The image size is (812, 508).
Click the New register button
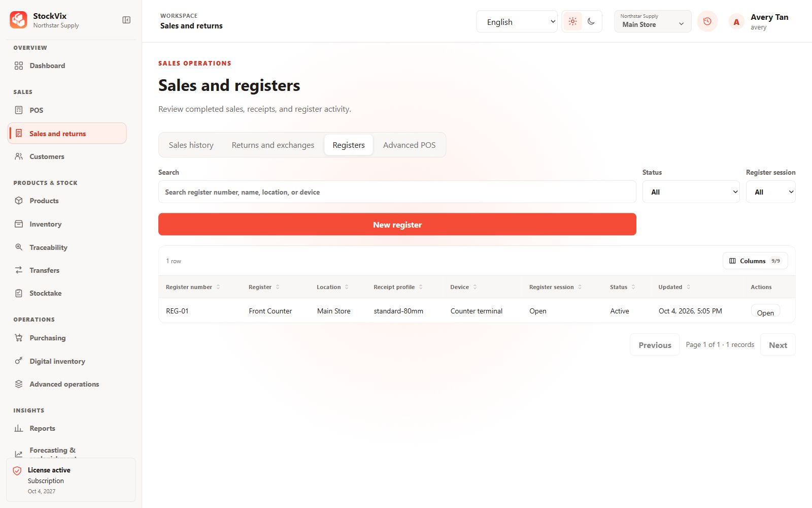pos(397,225)
